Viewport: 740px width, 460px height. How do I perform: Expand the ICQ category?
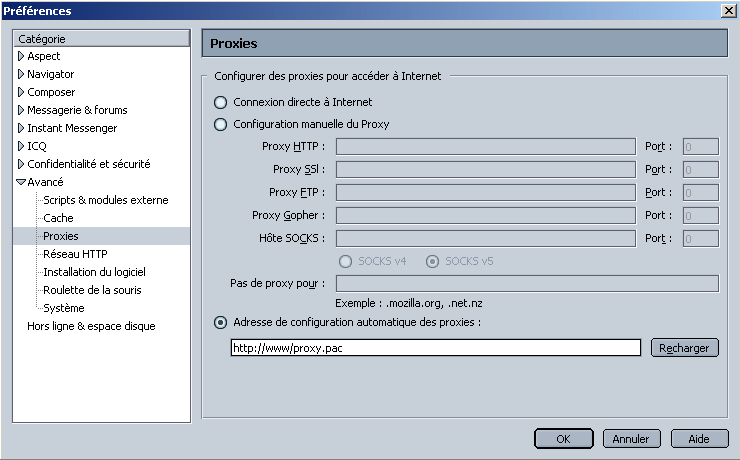point(21,146)
